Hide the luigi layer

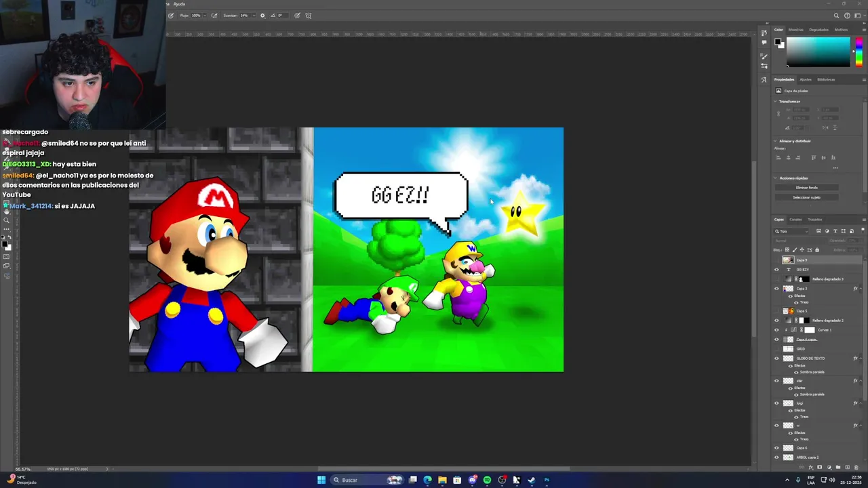click(x=777, y=403)
